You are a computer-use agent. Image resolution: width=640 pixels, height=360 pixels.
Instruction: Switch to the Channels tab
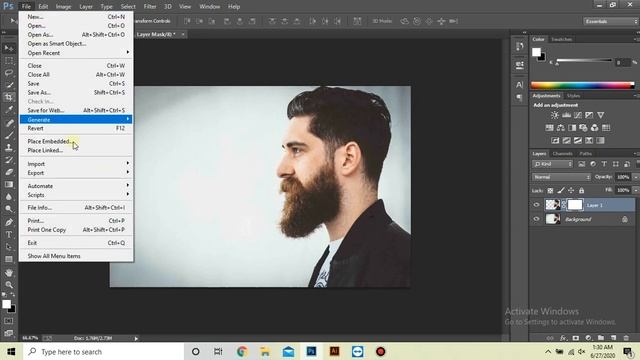[562, 153]
